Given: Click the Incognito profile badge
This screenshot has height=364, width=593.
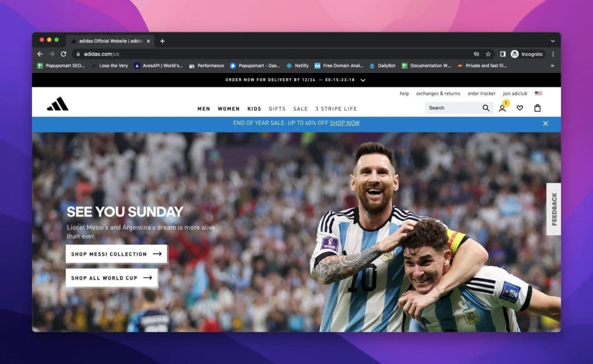Looking at the screenshot, I should 527,54.
